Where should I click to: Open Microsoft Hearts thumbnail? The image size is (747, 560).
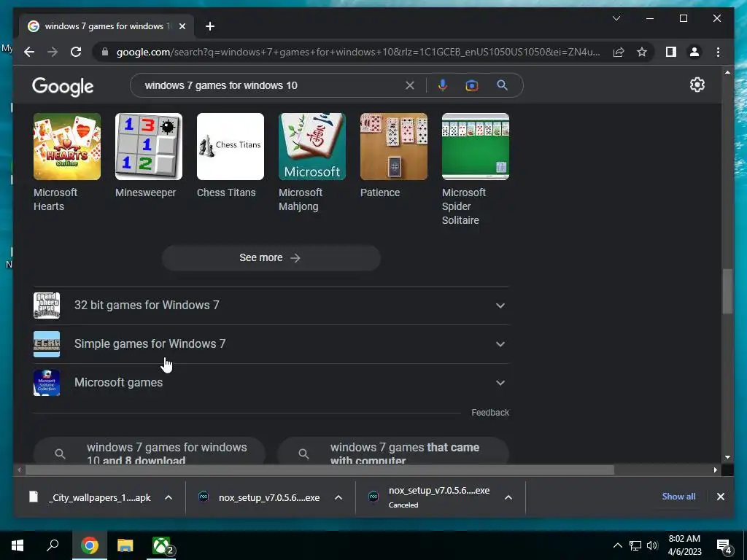tap(66, 147)
